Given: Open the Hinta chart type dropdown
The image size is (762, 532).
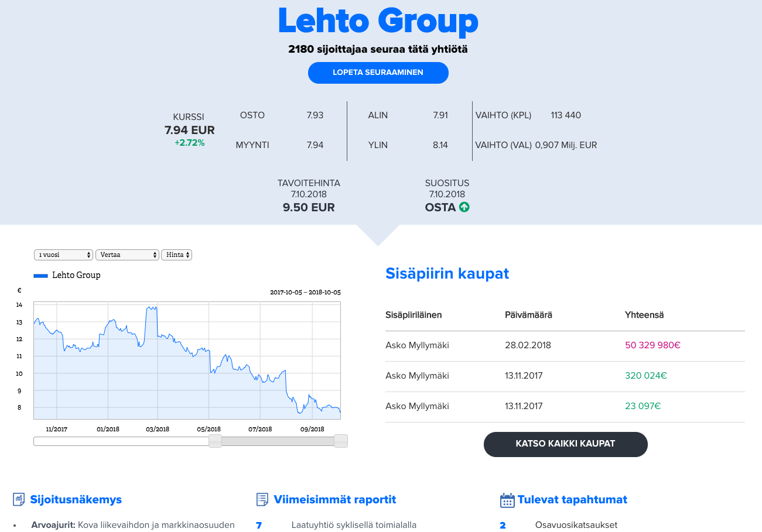Looking at the screenshot, I should 176,255.
